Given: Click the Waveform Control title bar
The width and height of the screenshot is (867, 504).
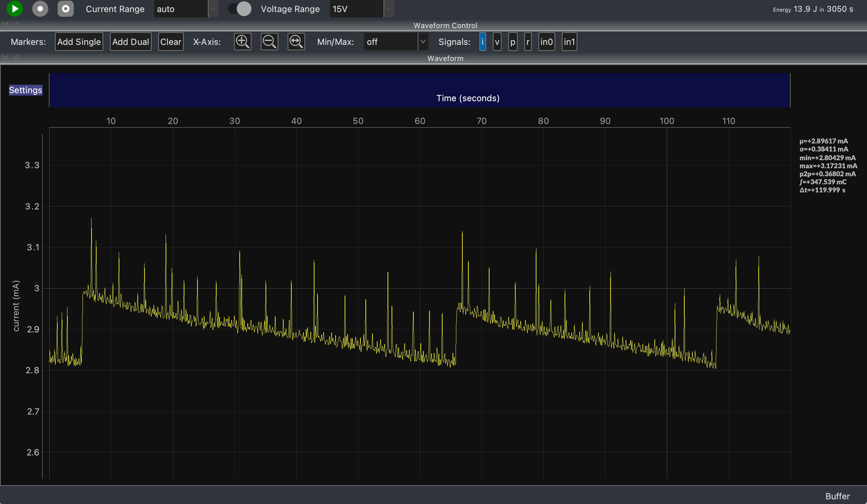Looking at the screenshot, I should click(x=433, y=25).
